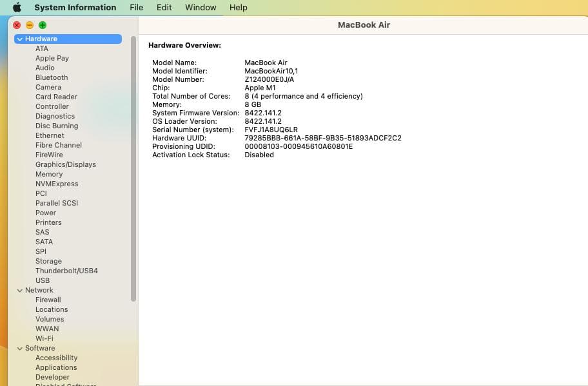The image size is (588, 386).
Task: Open the Power section
Action: click(x=46, y=213)
